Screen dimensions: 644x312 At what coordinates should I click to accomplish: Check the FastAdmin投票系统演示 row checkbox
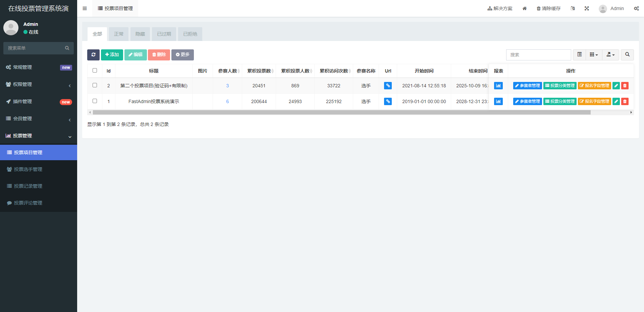tap(95, 101)
